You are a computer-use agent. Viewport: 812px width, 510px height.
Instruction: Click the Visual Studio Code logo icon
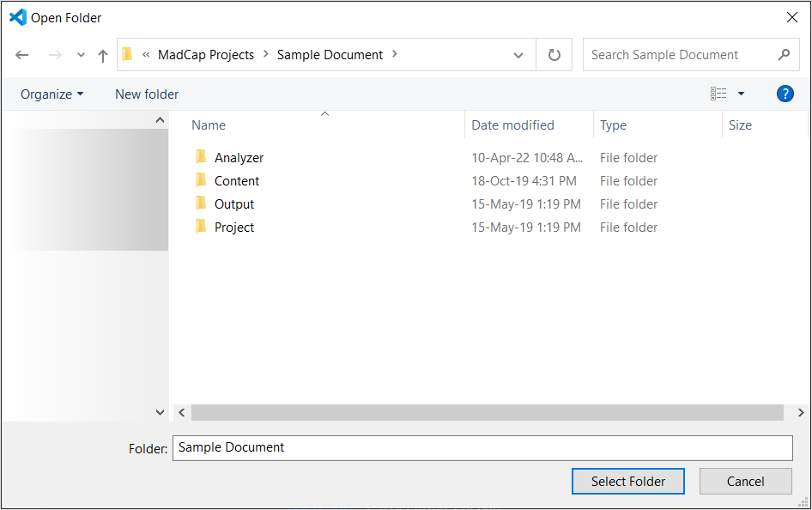(12, 17)
